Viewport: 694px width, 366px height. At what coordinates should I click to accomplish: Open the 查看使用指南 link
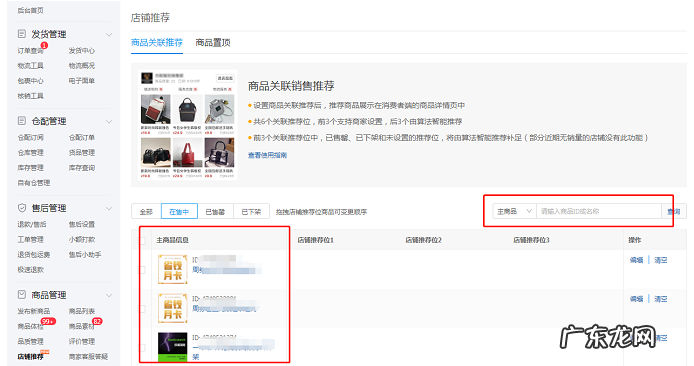click(267, 155)
